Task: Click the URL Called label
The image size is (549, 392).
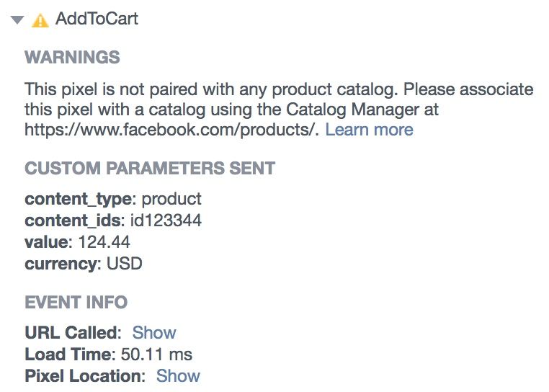Action: click(73, 332)
